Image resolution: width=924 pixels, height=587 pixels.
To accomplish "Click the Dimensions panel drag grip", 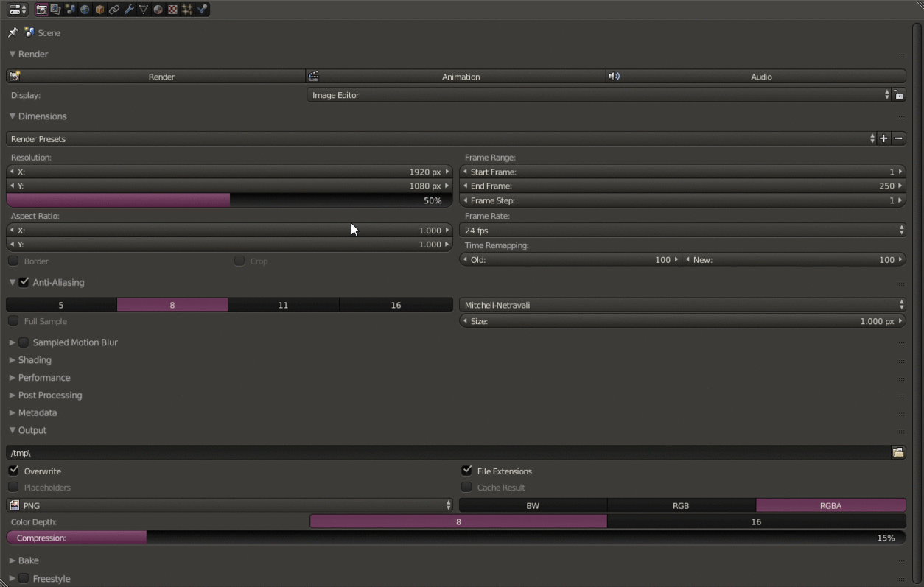I will 900,117.
